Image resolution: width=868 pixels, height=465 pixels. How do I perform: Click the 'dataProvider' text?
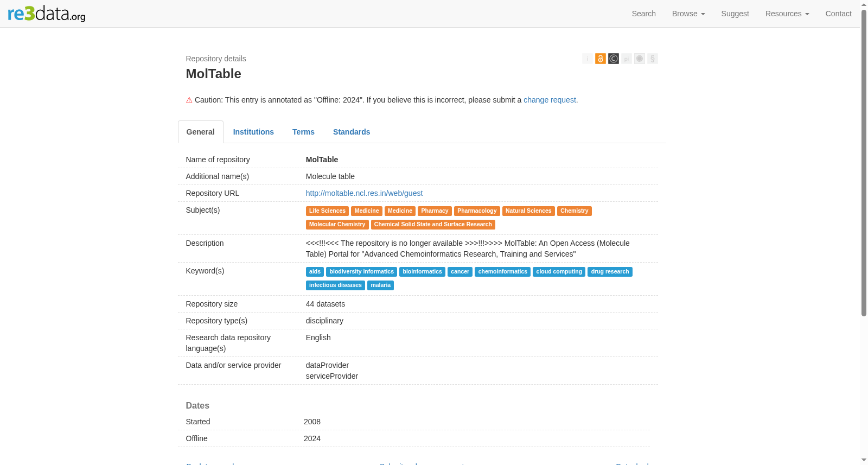(x=327, y=365)
